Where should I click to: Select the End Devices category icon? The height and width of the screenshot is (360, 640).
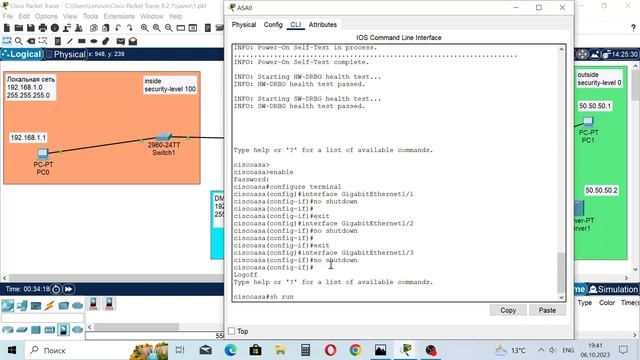22,305
